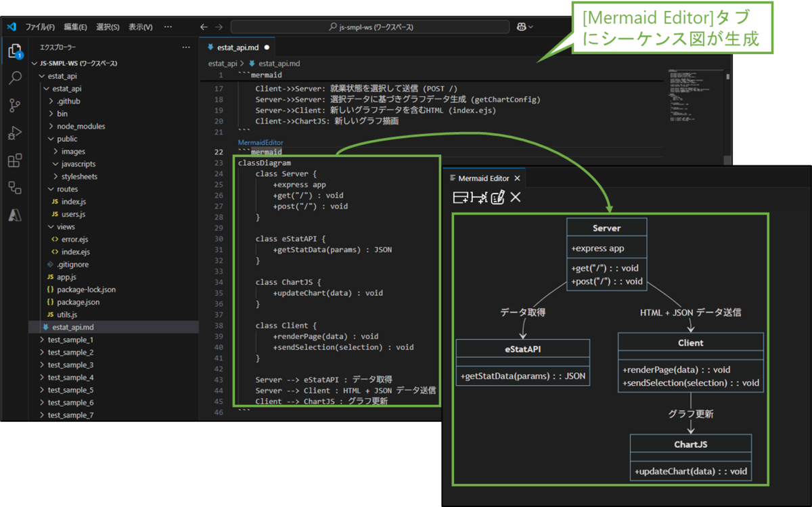Click the arrow-style Mermaid Editor toolbar icon
Image resolution: width=812 pixels, height=507 pixels.
480,198
